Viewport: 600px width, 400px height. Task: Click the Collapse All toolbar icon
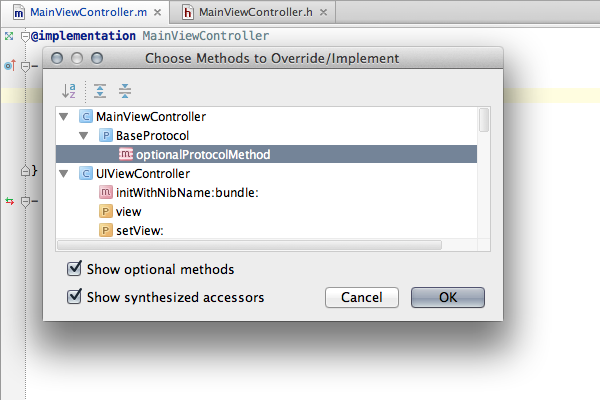click(125, 91)
